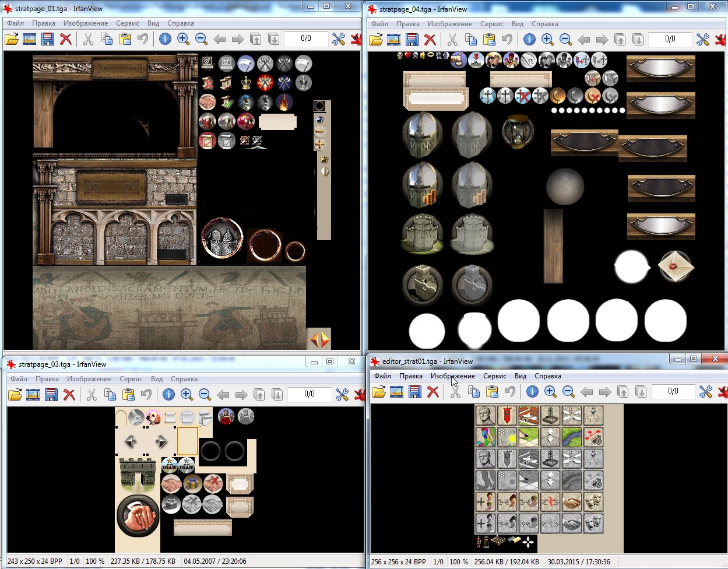Click Open folder icon in stratpage_01 window
The height and width of the screenshot is (569, 728).
point(12,39)
